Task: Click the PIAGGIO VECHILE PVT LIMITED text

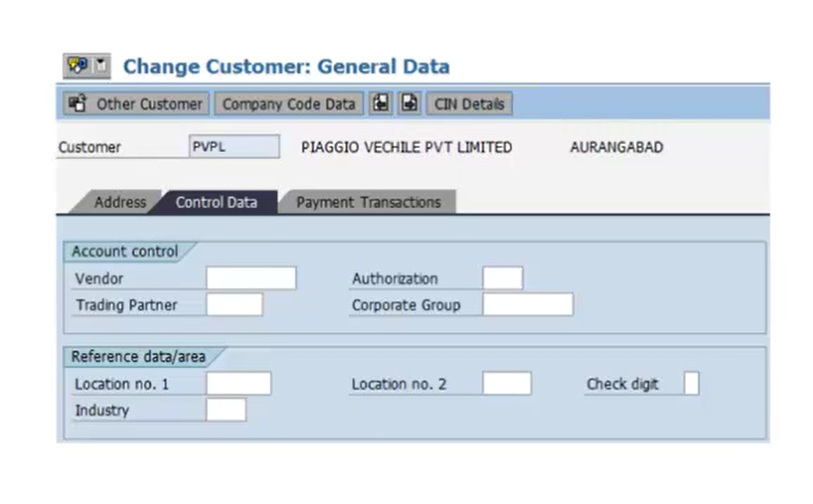Action: (x=406, y=147)
